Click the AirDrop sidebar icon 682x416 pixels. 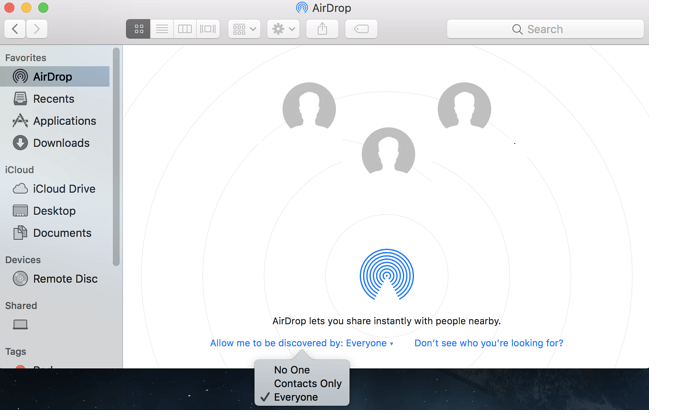[x=20, y=77]
